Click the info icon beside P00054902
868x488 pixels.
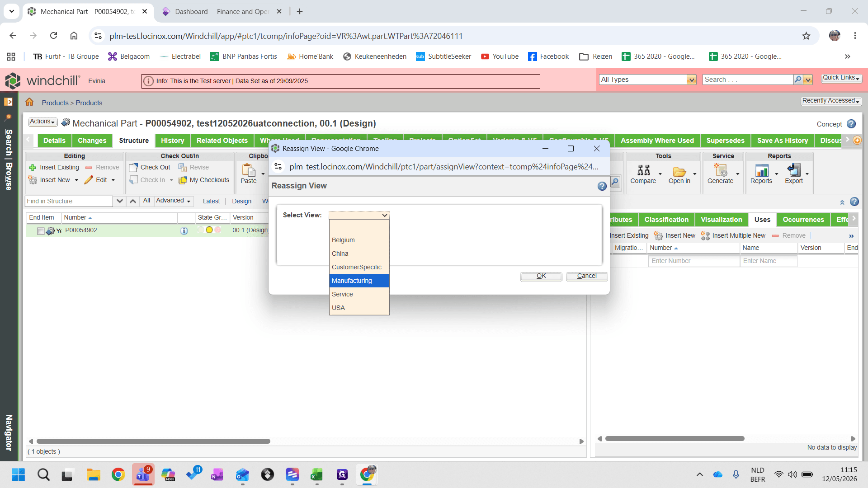coord(184,230)
